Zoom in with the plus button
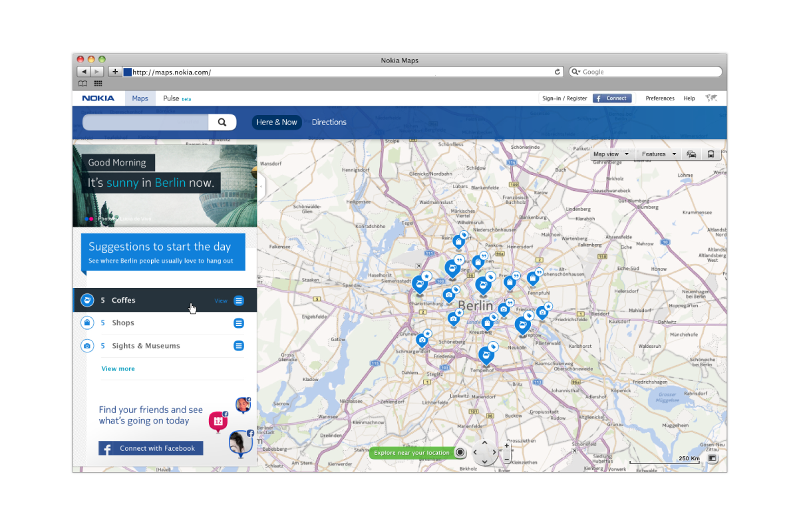 click(507, 446)
